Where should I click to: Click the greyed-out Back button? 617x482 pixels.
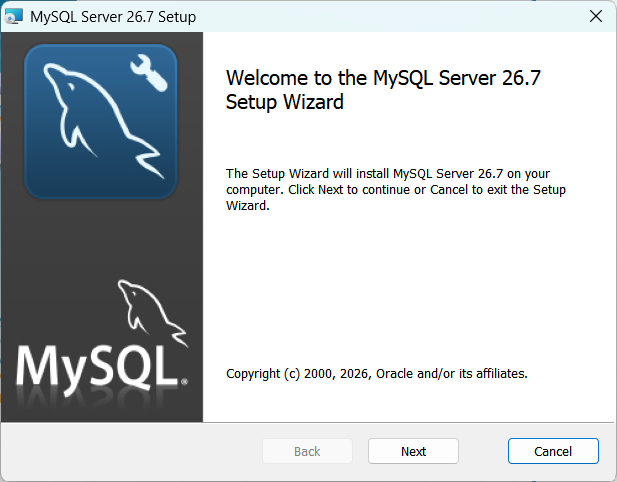[x=307, y=451]
